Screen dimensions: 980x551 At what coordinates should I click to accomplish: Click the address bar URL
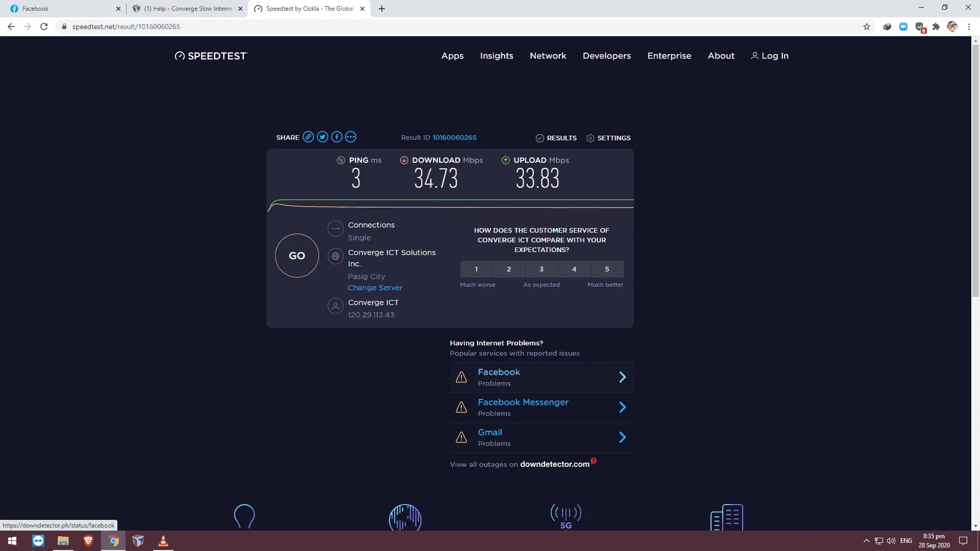tap(126, 27)
